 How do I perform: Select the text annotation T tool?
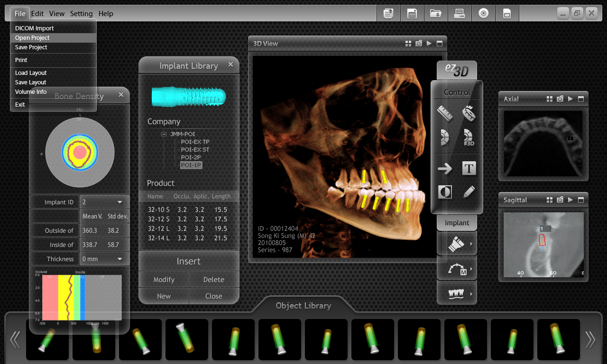(x=469, y=168)
